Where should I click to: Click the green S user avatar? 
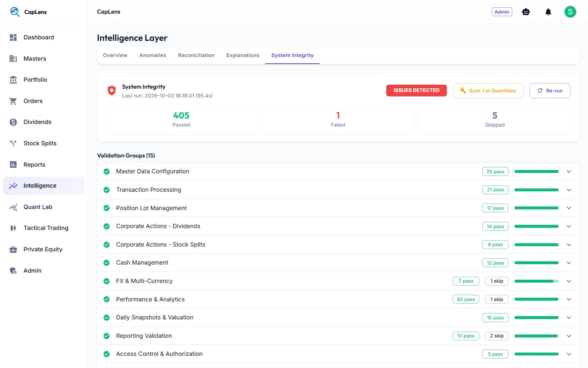tap(570, 12)
